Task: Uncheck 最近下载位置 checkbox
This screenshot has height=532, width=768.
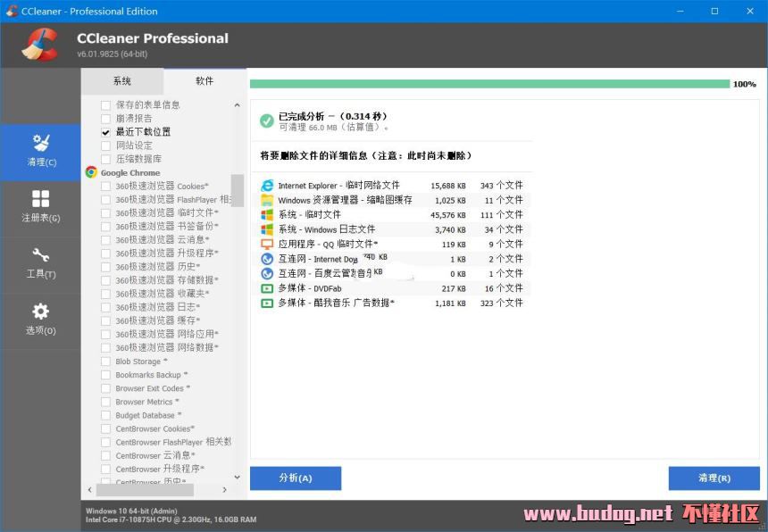Action: (x=105, y=132)
